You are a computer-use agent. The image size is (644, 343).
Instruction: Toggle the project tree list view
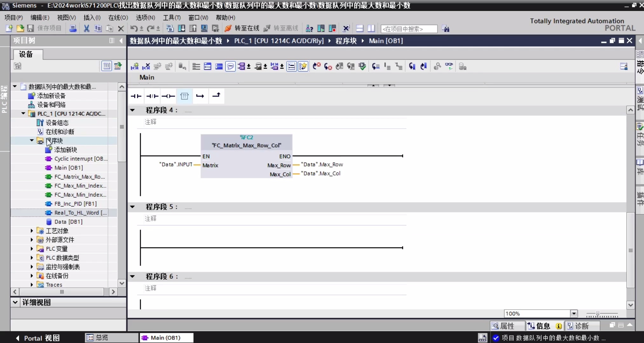pyautogui.click(x=106, y=66)
